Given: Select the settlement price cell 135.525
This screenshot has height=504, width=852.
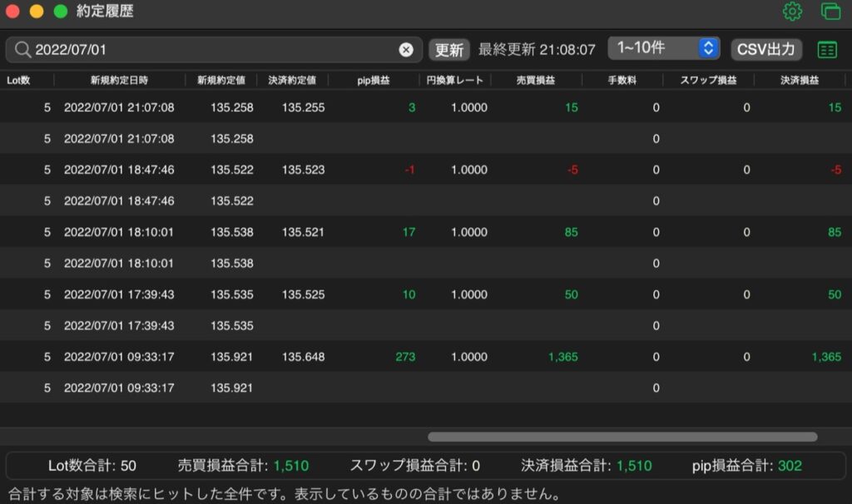Looking at the screenshot, I should pos(303,295).
